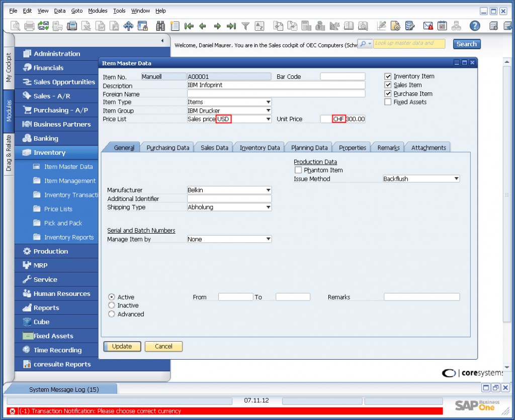Open the Modules menu
Viewport: 515px width, 420px height.
pyautogui.click(x=98, y=11)
